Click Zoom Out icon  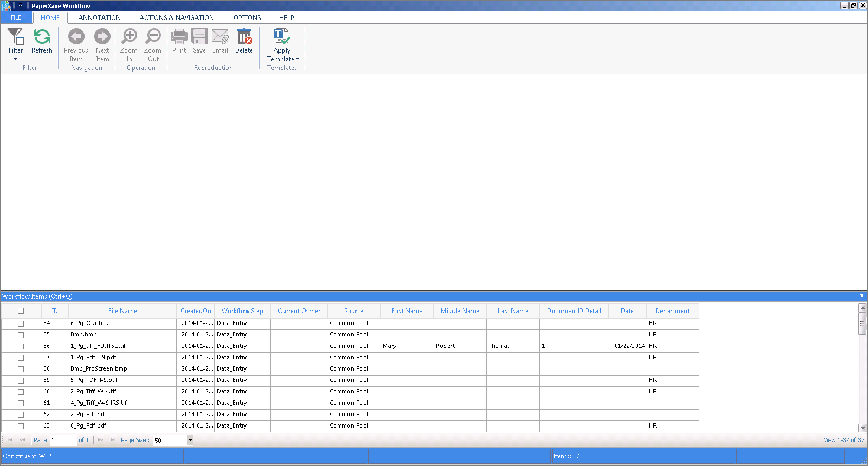pyautogui.click(x=153, y=36)
